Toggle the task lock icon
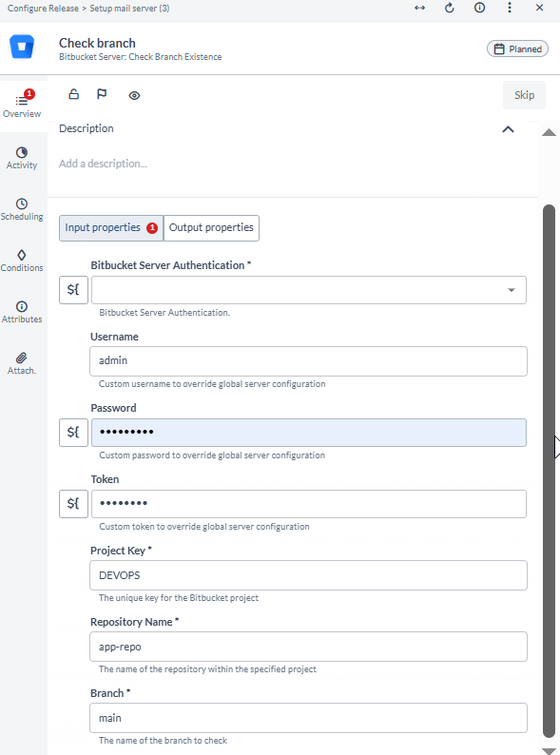 pyautogui.click(x=73, y=94)
